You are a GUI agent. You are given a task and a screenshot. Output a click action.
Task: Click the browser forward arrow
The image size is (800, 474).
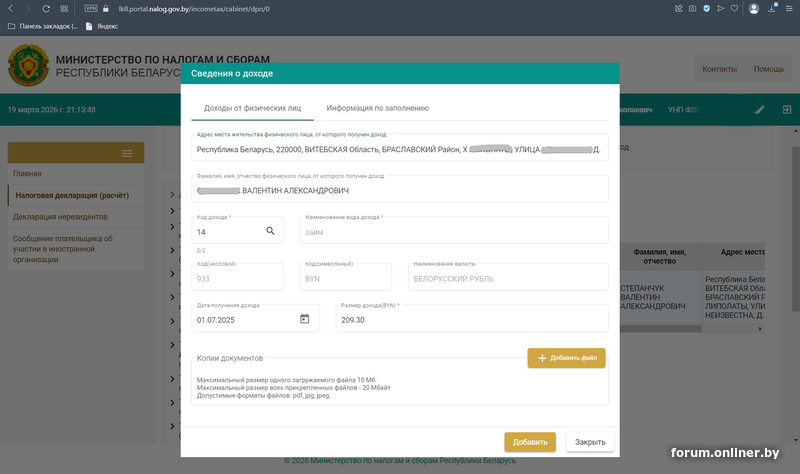click(x=28, y=9)
